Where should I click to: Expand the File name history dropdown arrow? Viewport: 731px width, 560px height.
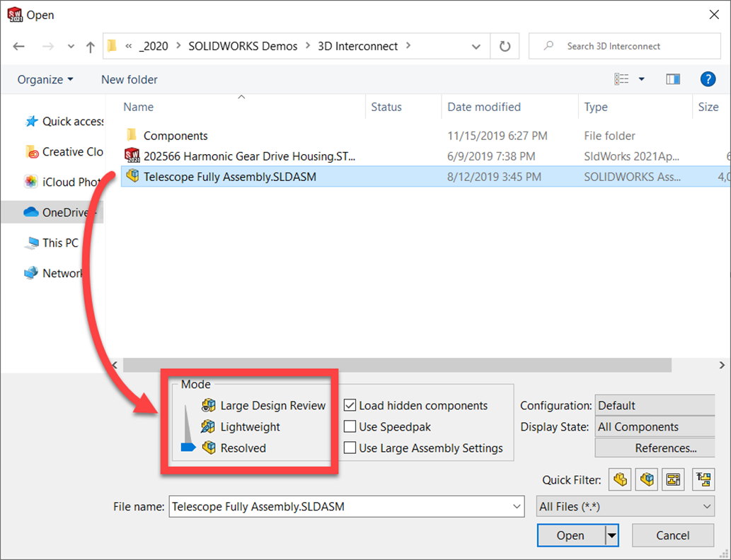point(517,506)
